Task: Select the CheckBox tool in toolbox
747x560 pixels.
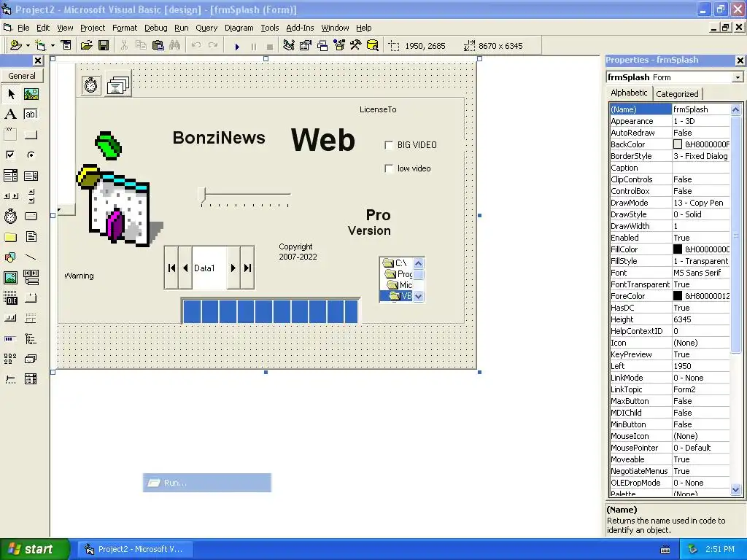Action: (10, 155)
